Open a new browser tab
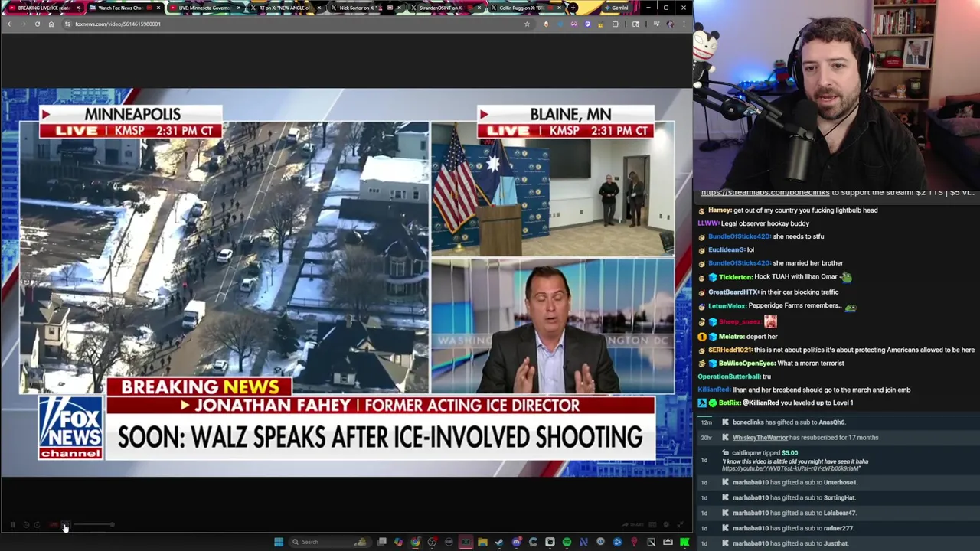This screenshot has height=551, width=980. [573, 8]
